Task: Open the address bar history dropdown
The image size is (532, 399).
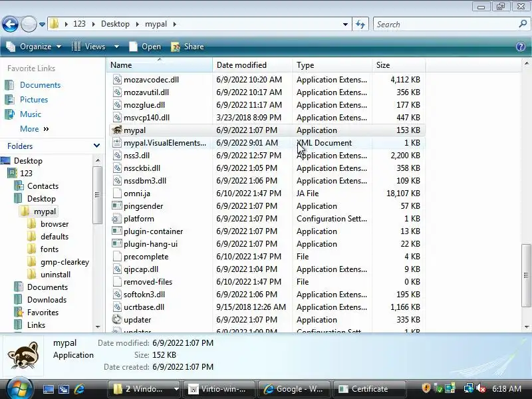Action: pos(345,25)
